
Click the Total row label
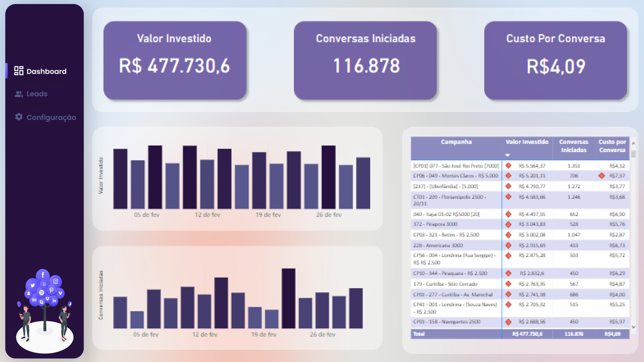pos(419,334)
